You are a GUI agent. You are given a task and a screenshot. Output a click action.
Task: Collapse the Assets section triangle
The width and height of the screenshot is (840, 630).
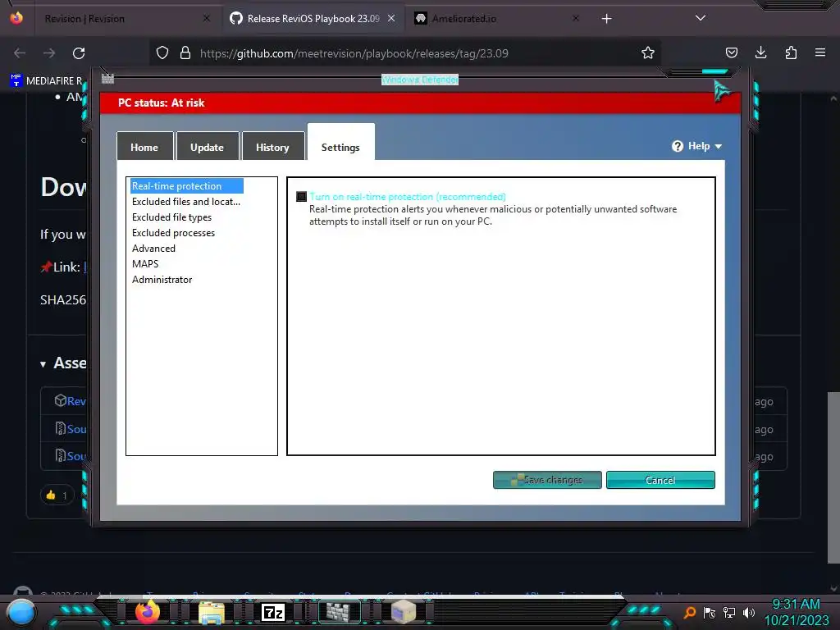tap(43, 364)
